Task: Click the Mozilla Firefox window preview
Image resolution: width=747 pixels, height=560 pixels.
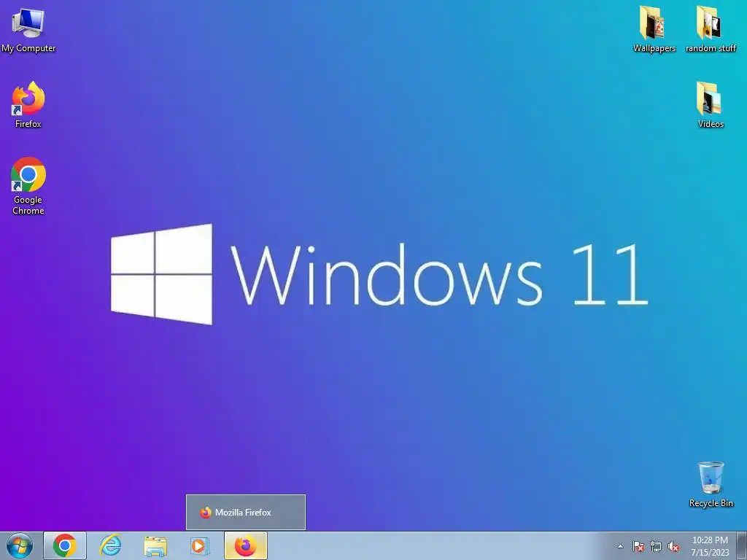Action: click(x=246, y=513)
